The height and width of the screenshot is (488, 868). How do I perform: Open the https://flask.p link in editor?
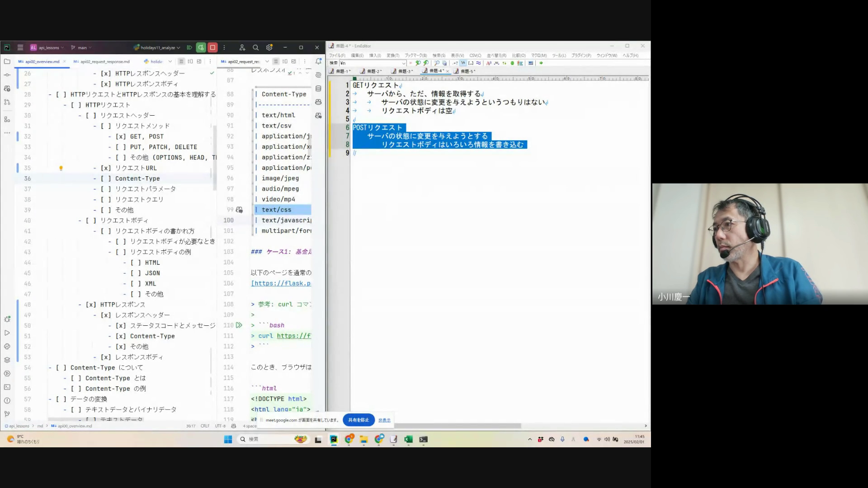pyautogui.click(x=281, y=283)
